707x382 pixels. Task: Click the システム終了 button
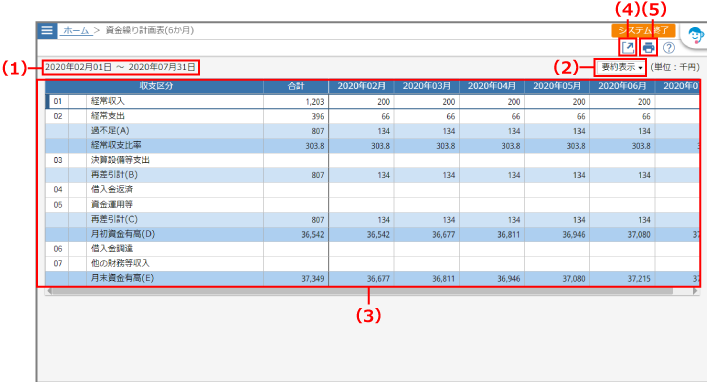pyautogui.click(x=643, y=30)
